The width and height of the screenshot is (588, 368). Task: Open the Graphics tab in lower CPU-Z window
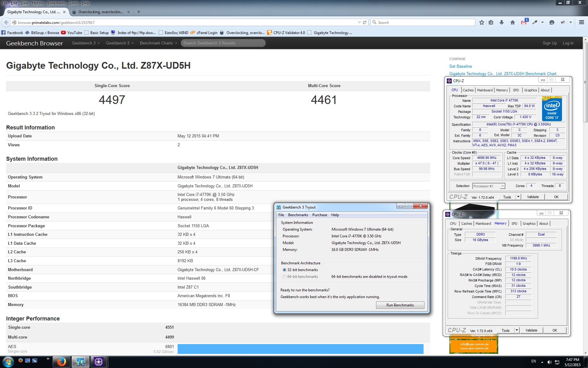529,224
